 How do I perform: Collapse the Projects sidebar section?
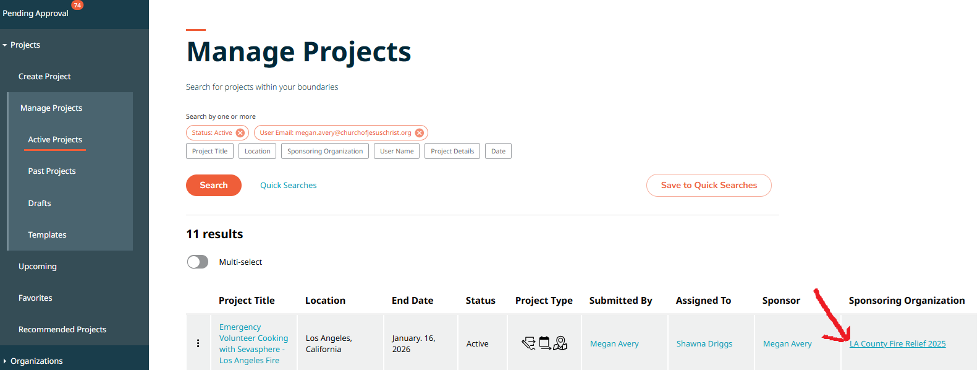5,45
